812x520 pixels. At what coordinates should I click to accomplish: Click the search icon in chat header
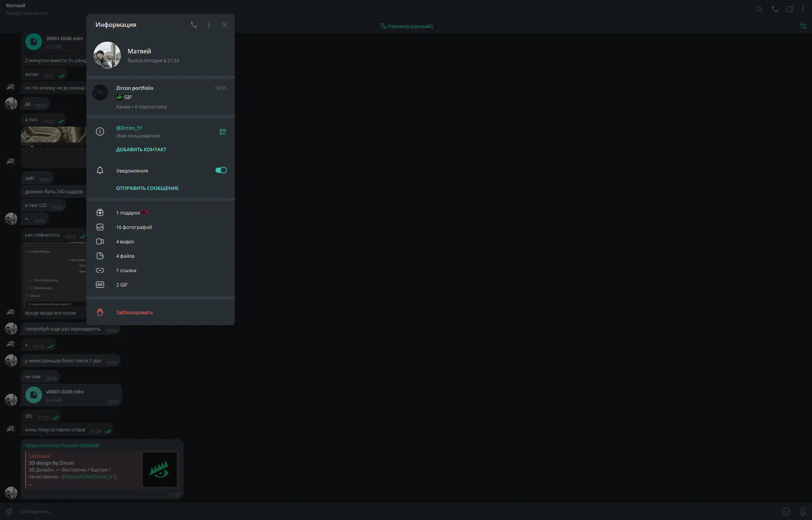click(759, 9)
